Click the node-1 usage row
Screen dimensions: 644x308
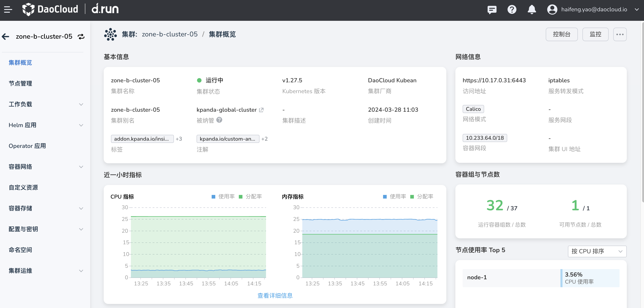(x=541, y=278)
